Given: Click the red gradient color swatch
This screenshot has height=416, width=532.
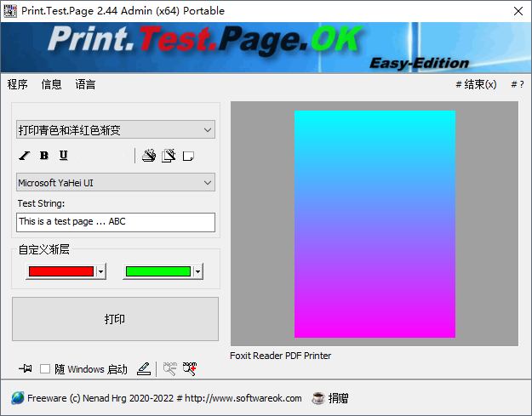Looking at the screenshot, I should click(x=61, y=271).
